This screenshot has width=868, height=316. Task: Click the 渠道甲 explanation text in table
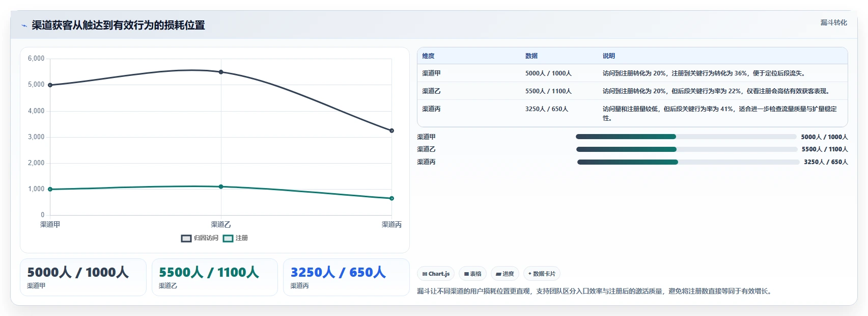click(704, 73)
